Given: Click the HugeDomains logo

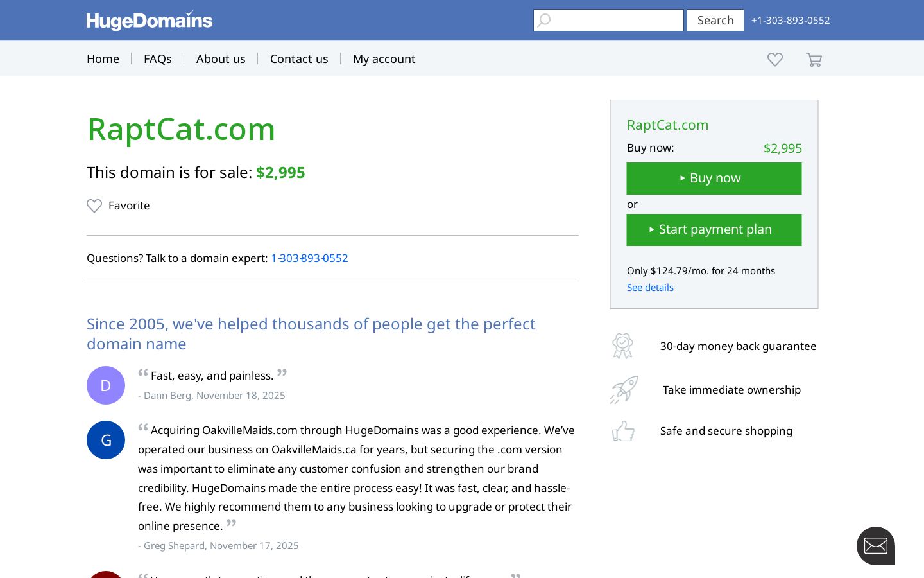Looking at the screenshot, I should coord(150,21).
